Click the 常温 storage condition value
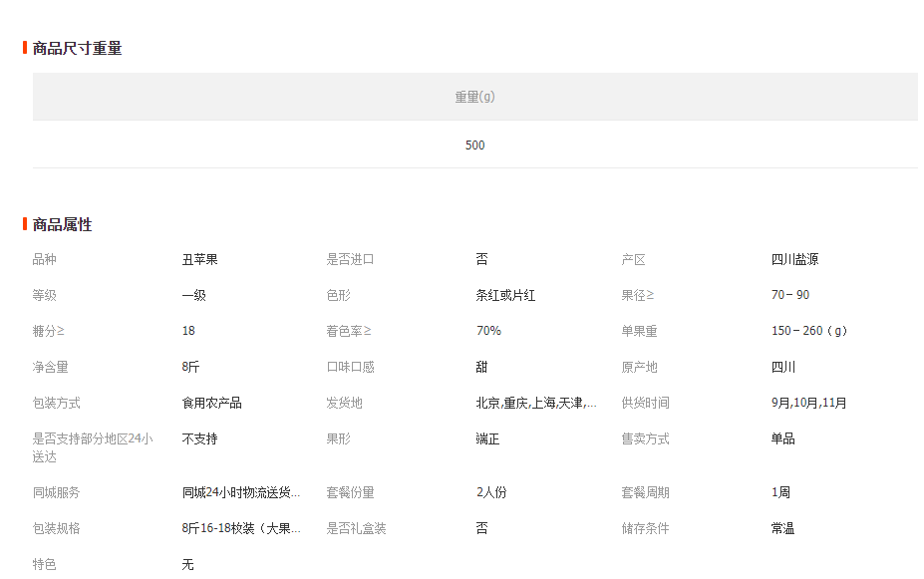Screen dimensions: 924x579 [782, 528]
